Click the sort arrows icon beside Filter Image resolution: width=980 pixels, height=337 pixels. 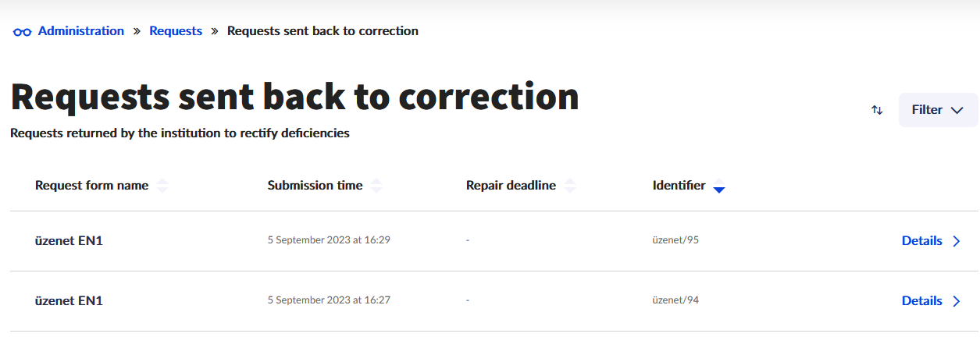877,110
